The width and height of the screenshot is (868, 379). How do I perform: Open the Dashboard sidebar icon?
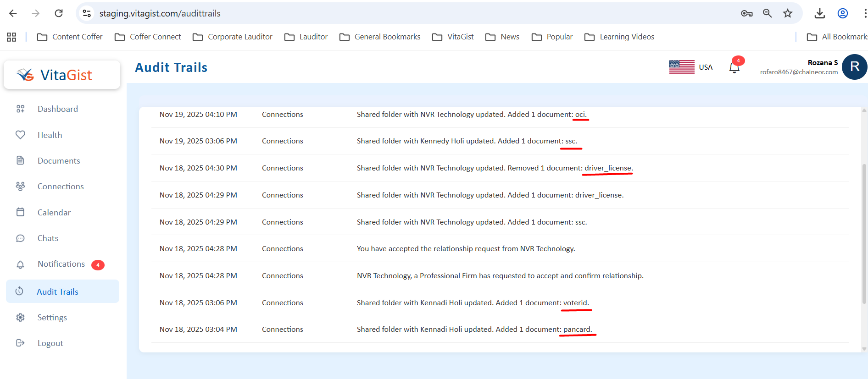coord(20,109)
